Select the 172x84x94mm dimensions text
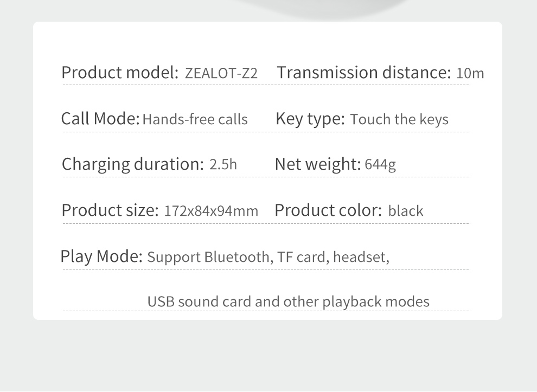This screenshot has height=392, width=537. [212, 211]
